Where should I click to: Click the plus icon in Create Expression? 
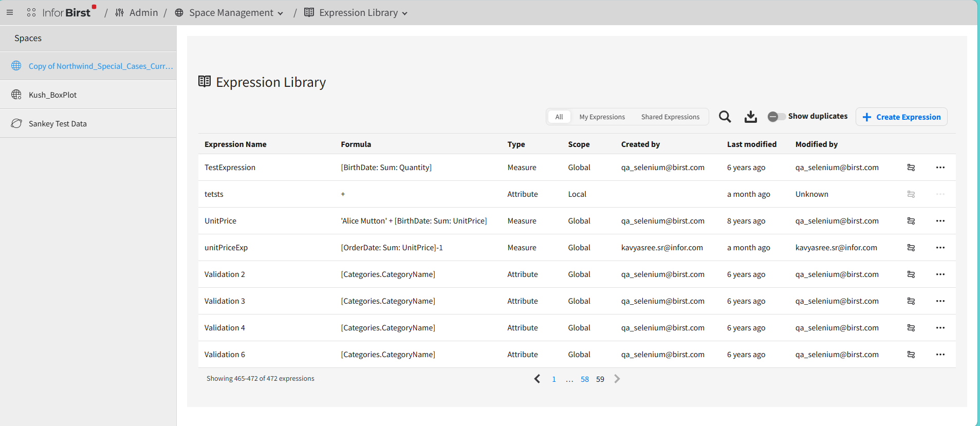tap(867, 117)
